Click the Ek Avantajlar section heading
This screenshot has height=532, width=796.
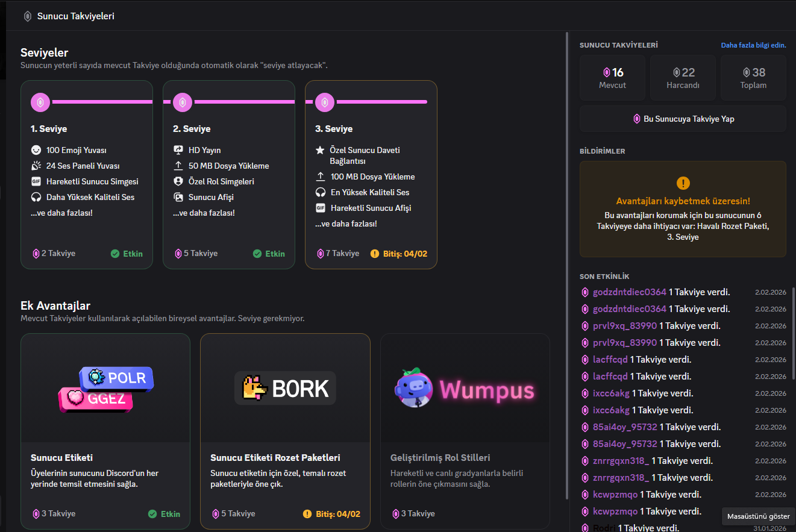(x=55, y=305)
